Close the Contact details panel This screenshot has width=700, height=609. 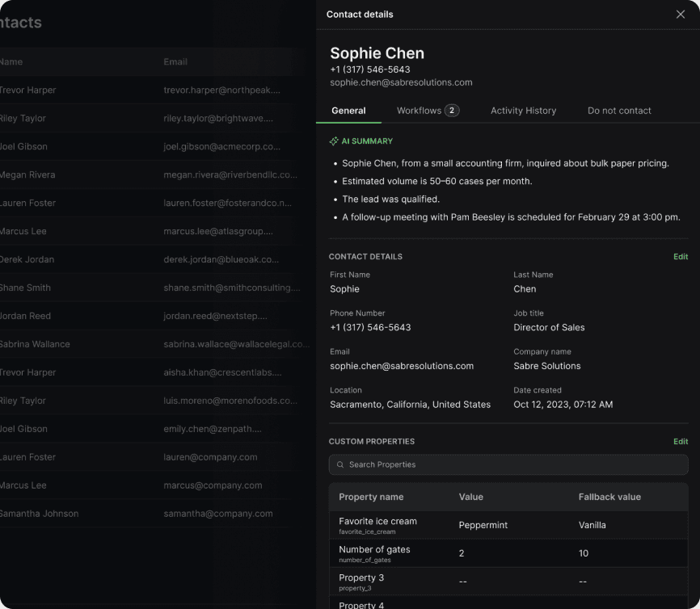coord(680,15)
